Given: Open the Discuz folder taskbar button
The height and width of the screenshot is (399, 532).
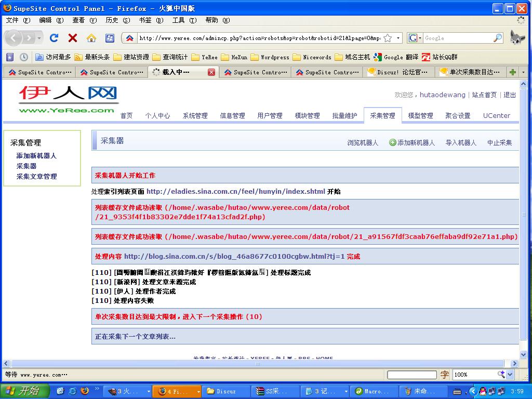Looking at the screenshot, I should 226,391.
